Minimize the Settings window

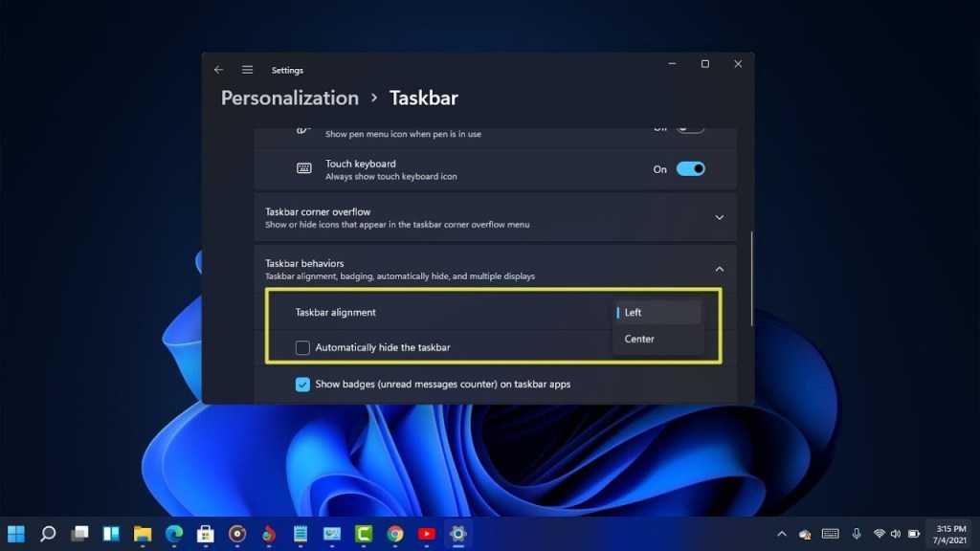pos(672,64)
